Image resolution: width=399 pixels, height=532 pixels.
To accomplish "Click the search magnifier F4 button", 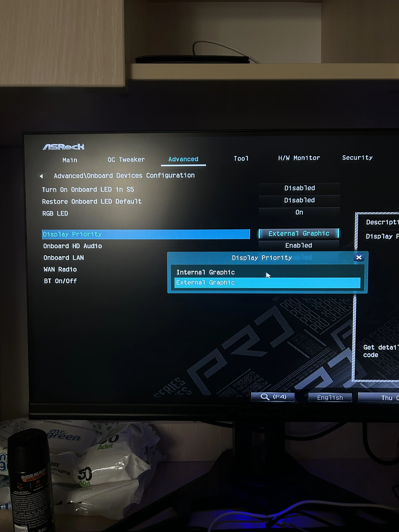I will pyautogui.click(x=273, y=397).
